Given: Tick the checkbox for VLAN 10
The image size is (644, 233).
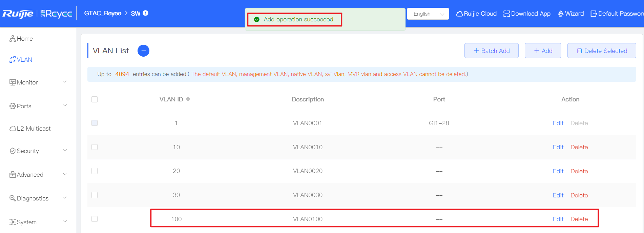Looking at the screenshot, I should (95, 147).
